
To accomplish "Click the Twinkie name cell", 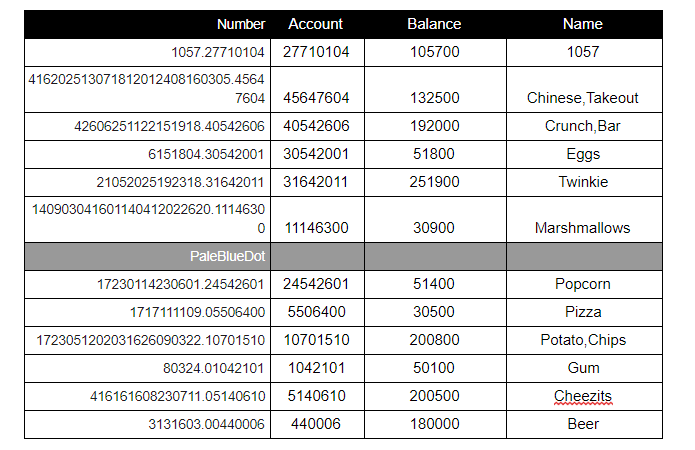I will pos(584,182).
